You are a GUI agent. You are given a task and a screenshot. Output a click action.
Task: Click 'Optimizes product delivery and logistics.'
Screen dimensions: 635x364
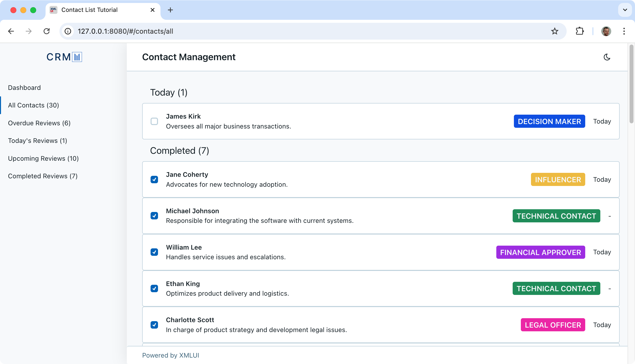click(x=228, y=293)
